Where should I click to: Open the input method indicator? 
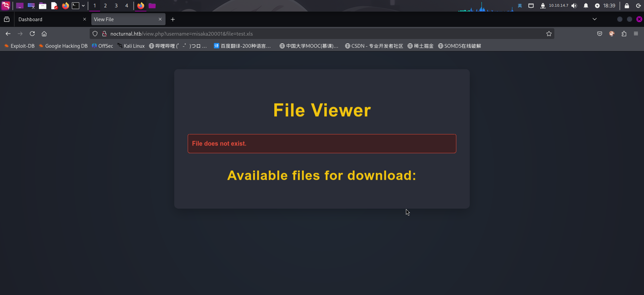click(x=520, y=6)
